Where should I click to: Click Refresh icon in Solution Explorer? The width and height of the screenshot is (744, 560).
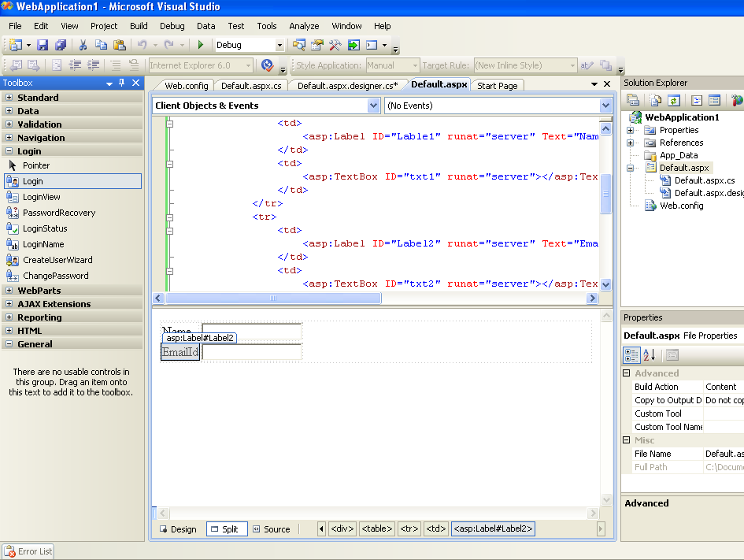[x=674, y=100]
